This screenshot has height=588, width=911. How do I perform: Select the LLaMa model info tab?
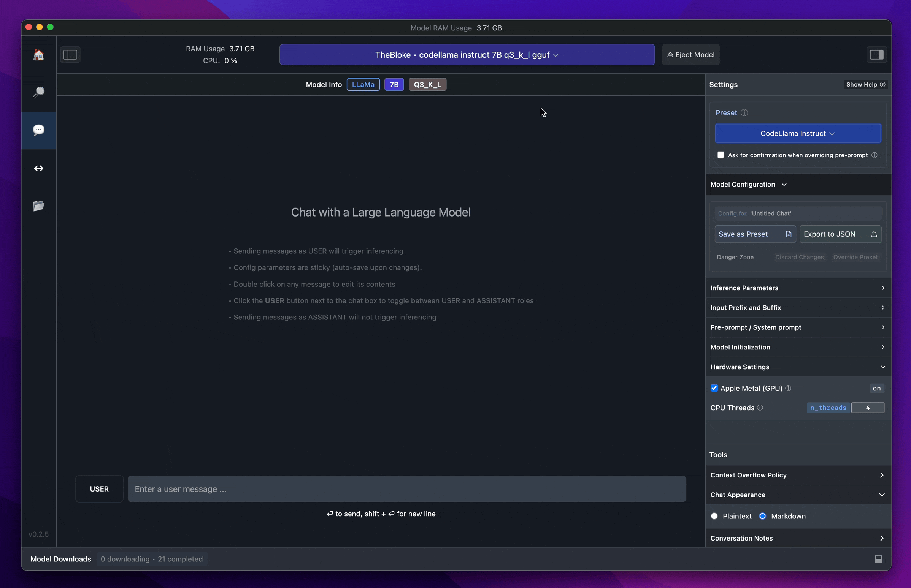pyautogui.click(x=363, y=84)
